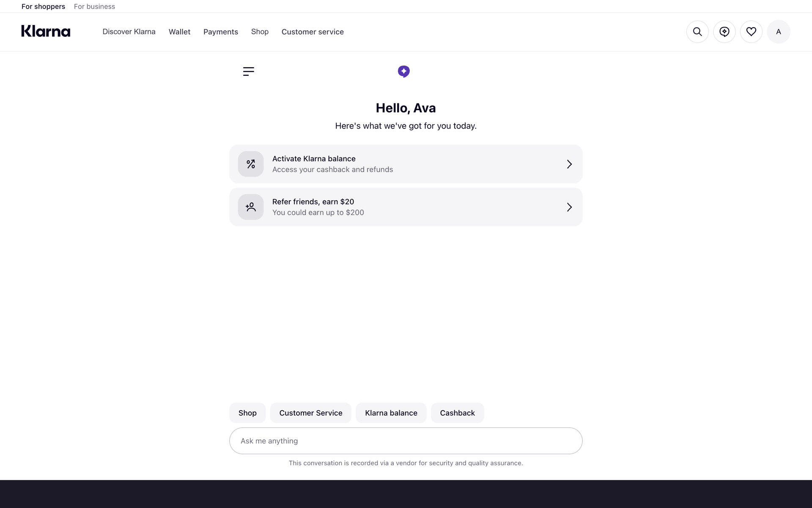Open the Shop menu in the navbar

[260, 32]
